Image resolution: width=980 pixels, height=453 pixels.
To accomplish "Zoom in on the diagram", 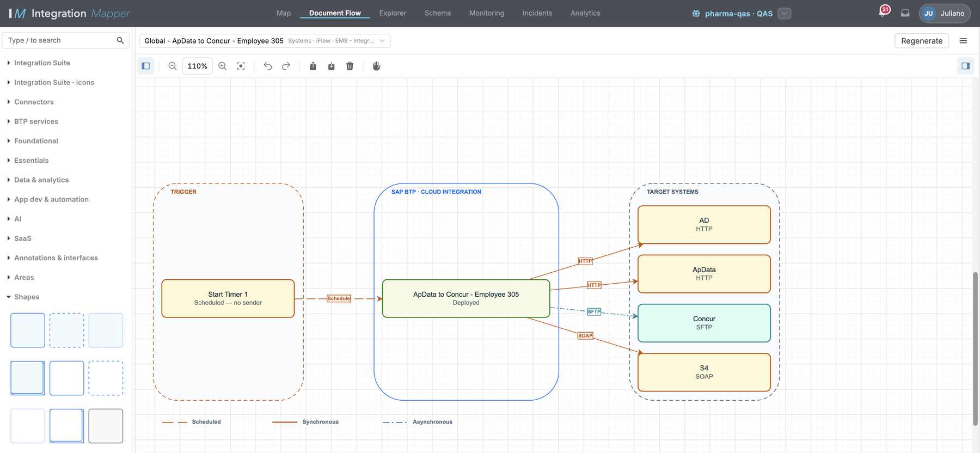I will [x=223, y=66].
